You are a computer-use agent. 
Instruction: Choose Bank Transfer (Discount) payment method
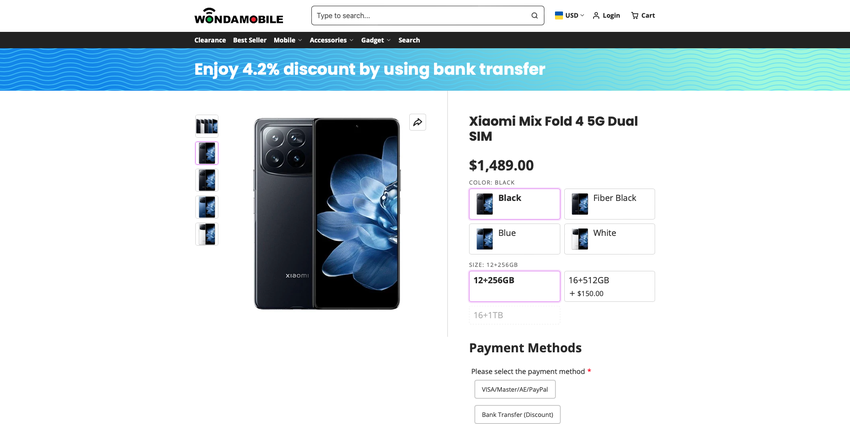(x=517, y=414)
